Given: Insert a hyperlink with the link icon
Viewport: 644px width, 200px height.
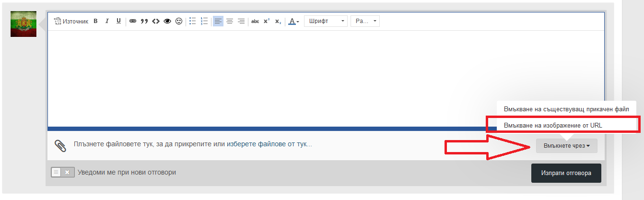Looking at the screenshot, I should tap(133, 21).
